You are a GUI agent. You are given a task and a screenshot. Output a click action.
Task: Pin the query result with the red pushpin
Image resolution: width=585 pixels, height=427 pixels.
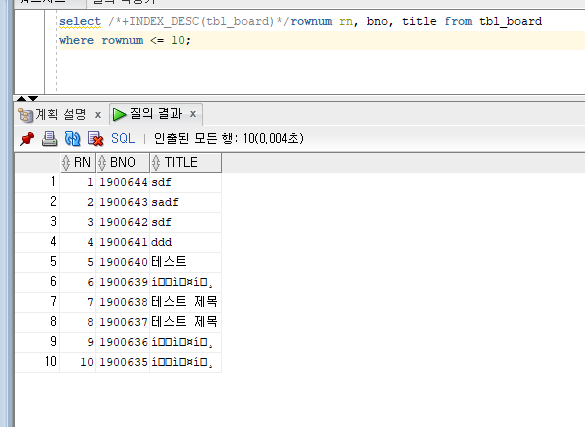tap(27, 139)
